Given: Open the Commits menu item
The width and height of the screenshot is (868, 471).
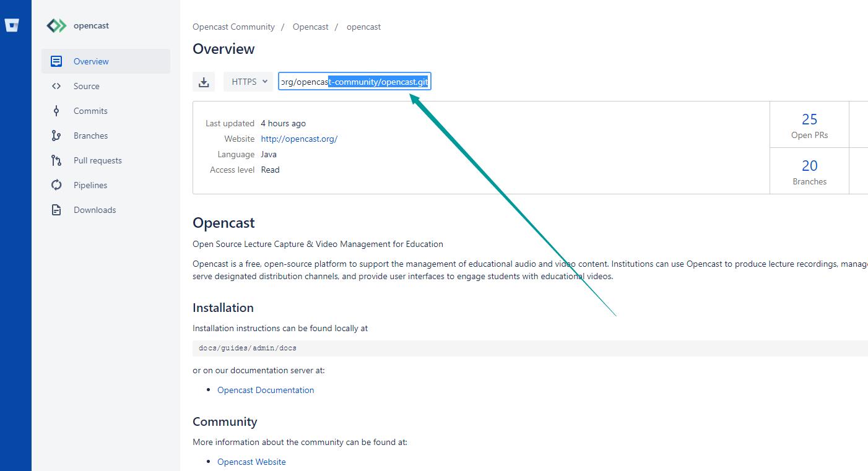Looking at the screenshot, I should (x=106, y=111).
